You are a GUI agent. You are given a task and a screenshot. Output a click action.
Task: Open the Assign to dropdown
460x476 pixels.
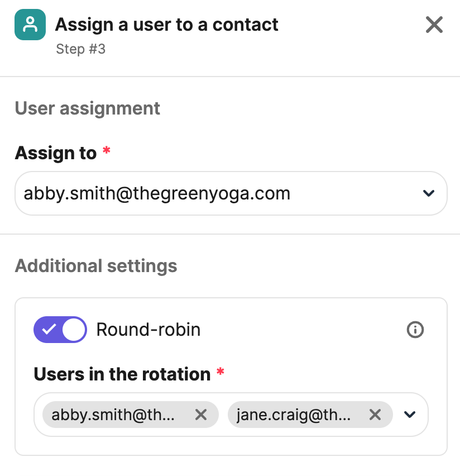coord(231,193)
